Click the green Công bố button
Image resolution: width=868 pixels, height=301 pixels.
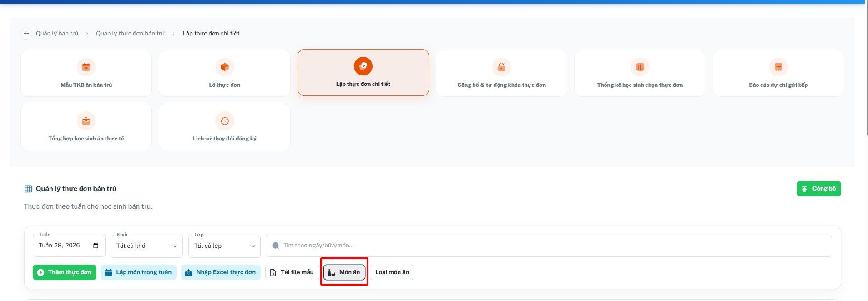[x=819, y=189]
